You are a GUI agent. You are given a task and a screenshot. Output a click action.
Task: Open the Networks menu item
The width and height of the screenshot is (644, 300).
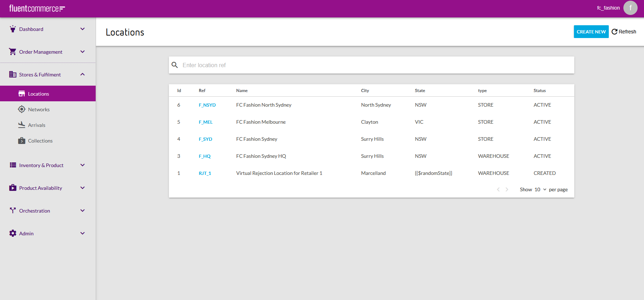[x=39, y=109]
